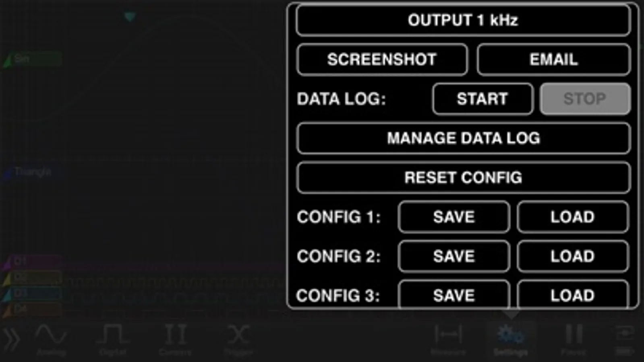Image resolution: width=644 pixels, height=362 pixels.
Task: LOAD CONFIG 3
Action: (573, 294)
